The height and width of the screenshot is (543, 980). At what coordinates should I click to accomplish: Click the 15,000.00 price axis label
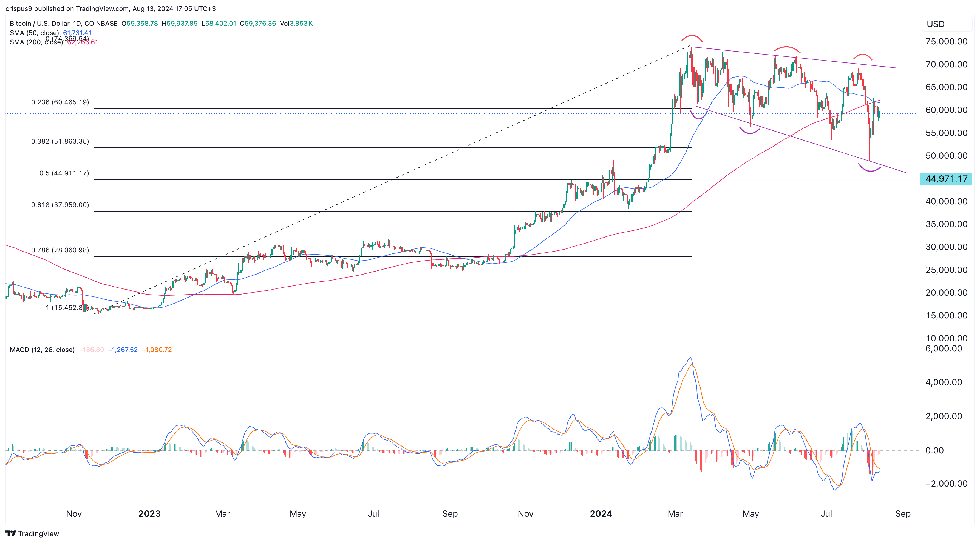[946, 315]
